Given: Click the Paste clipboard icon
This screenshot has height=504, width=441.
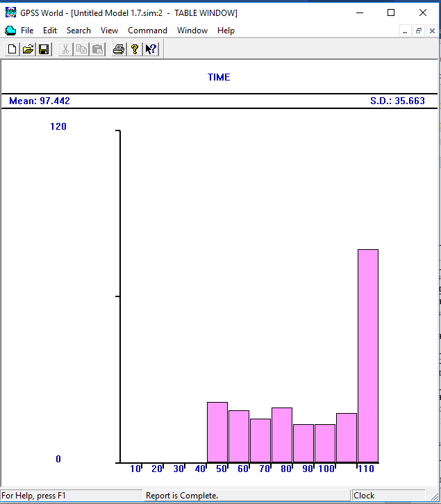Looking at the screenshot, I should coord(97,49).
